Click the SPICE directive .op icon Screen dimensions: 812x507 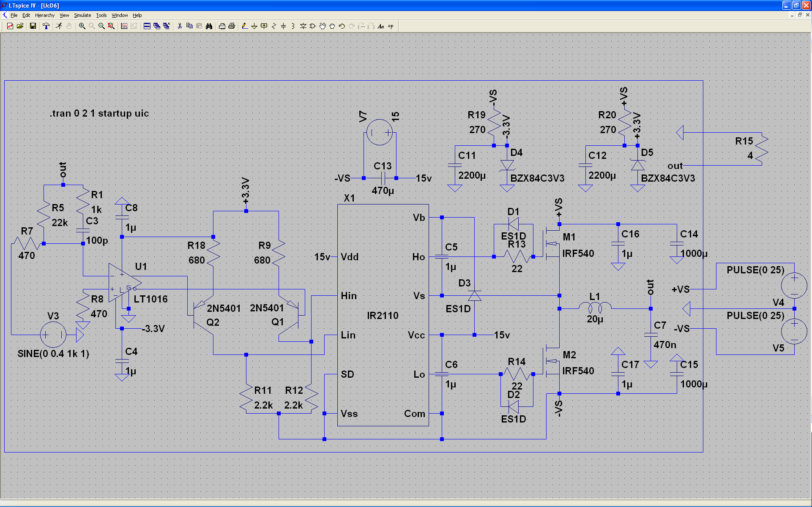[x=391, y=26]
